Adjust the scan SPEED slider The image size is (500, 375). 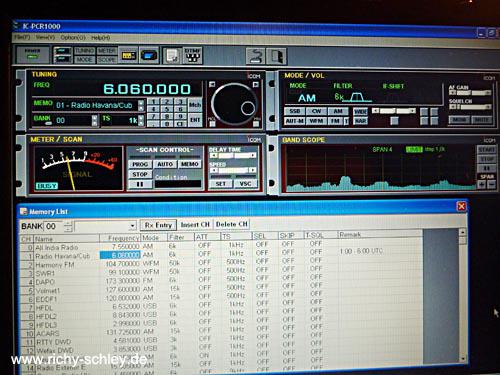233,170
